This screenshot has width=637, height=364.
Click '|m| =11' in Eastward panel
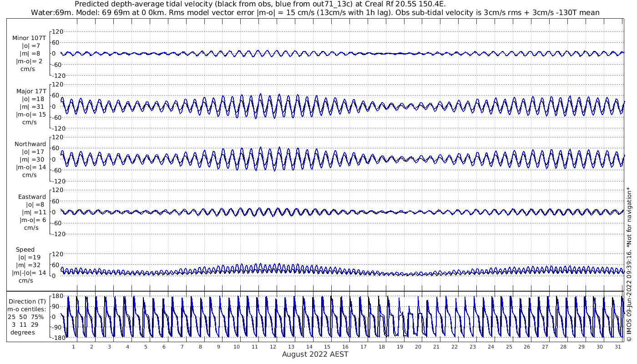(34, 212)
